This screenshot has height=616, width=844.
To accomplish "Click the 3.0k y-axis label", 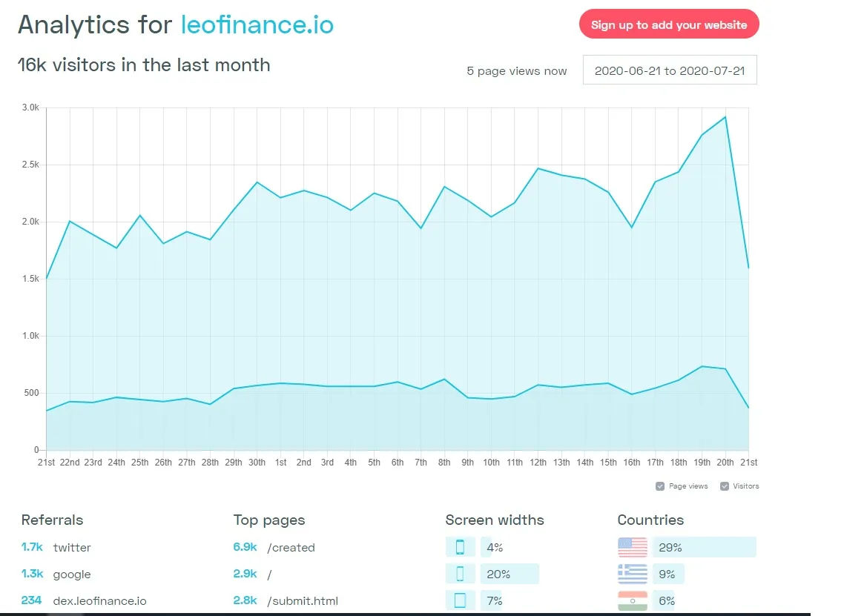I will 30,107.
